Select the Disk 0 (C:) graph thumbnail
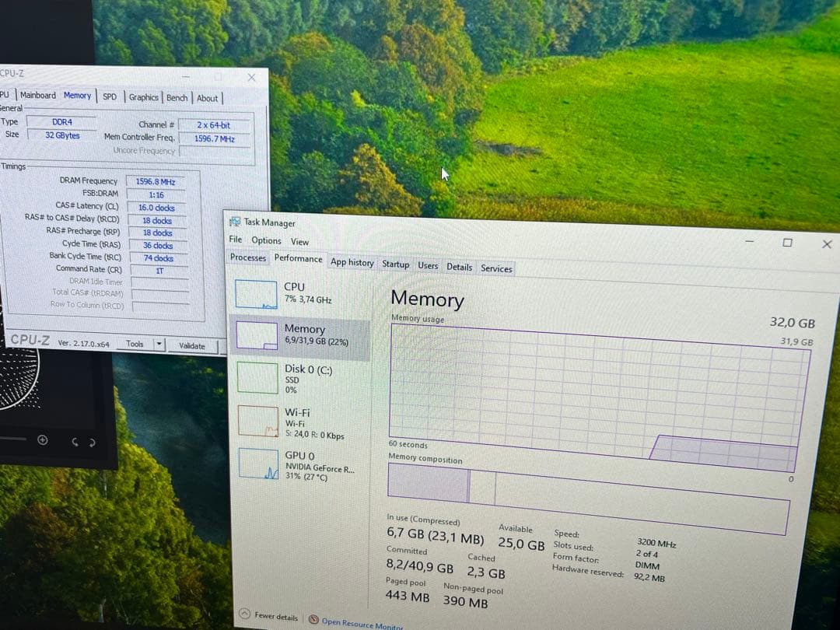The height and width of the screenshot is (630, 840). pos(257,378)
